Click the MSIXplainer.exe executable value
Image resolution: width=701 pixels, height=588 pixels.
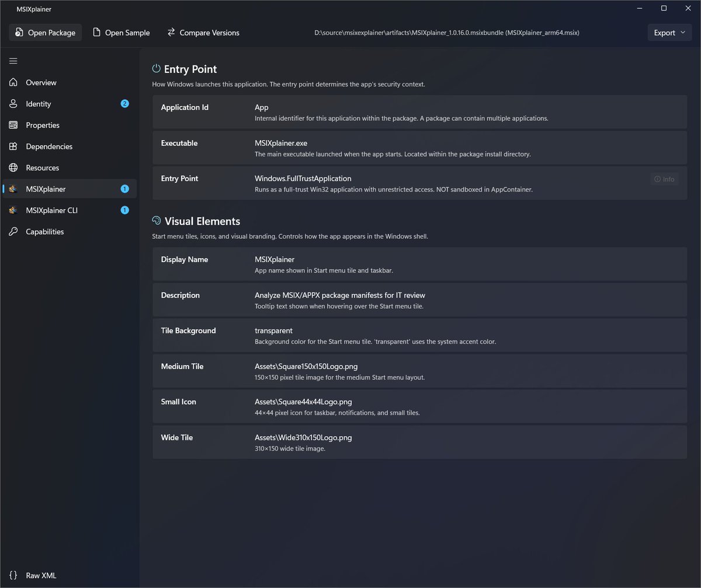click(281, 143)
